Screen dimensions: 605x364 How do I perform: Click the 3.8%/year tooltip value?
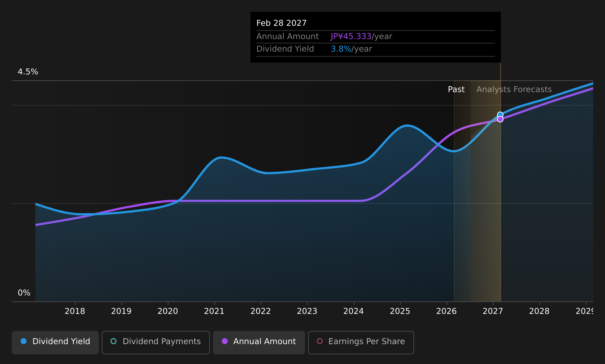point(352,49)
